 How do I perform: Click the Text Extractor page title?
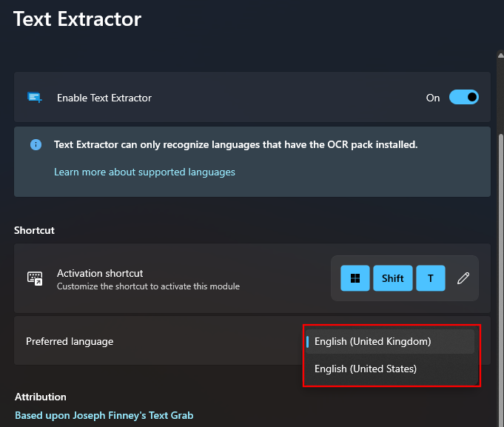[77, 19]
